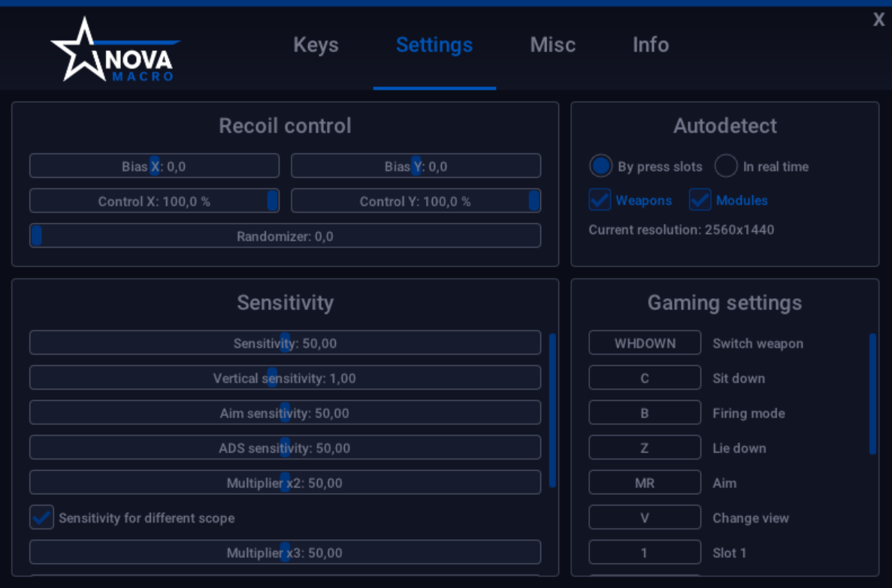Open the Info tab
The width and height of the screenshot is (892, 588).
[x=650, y=45]
